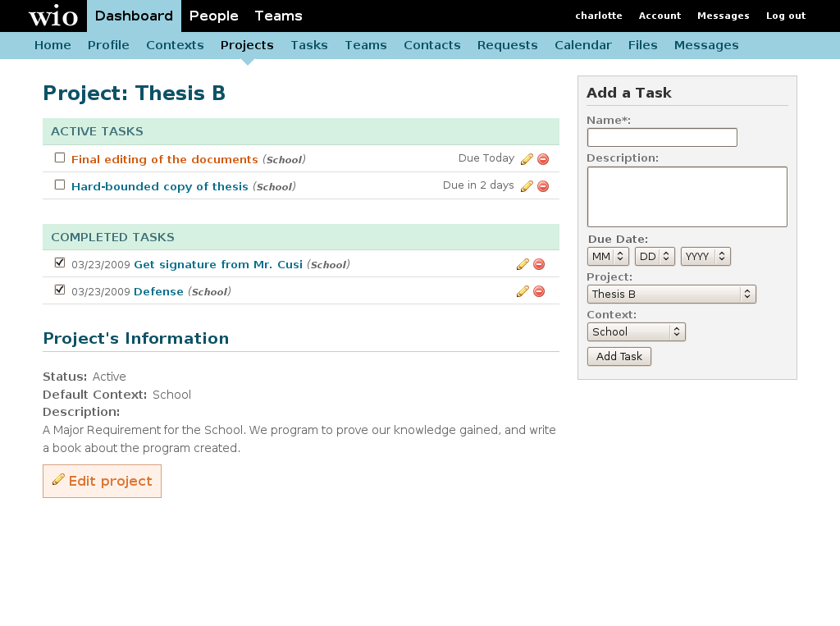Open the YYYY year dropdown
840x626 pixels.
pyautogui.click(x=705, y=257)
